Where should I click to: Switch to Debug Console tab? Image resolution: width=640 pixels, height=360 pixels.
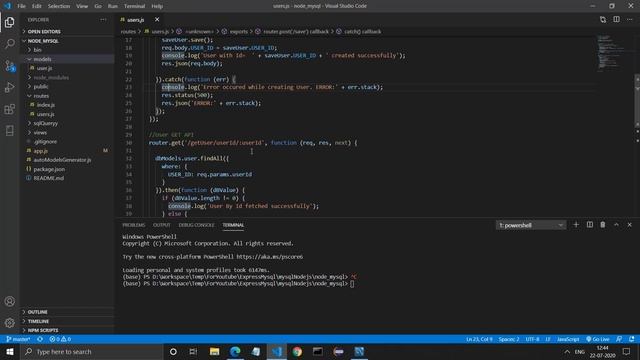point(196,225)
